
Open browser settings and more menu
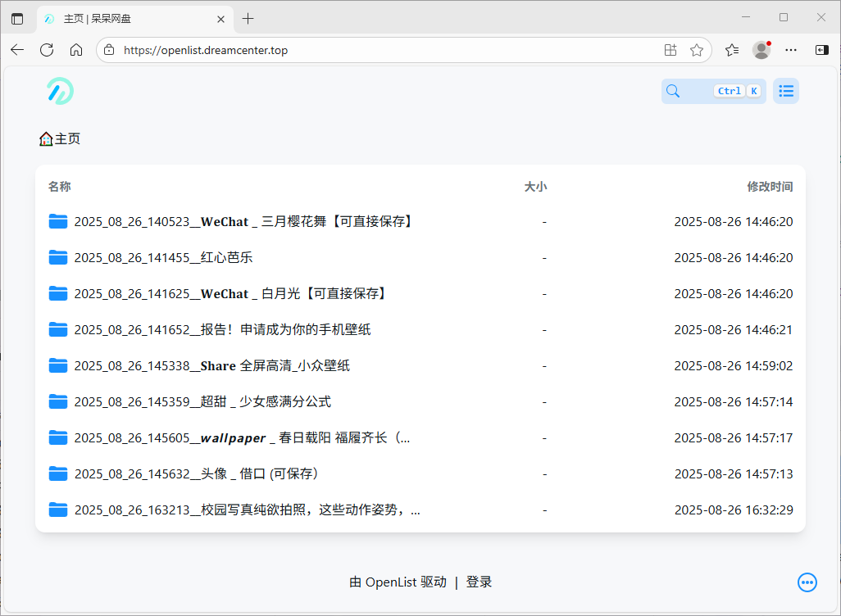click(790, 50)
